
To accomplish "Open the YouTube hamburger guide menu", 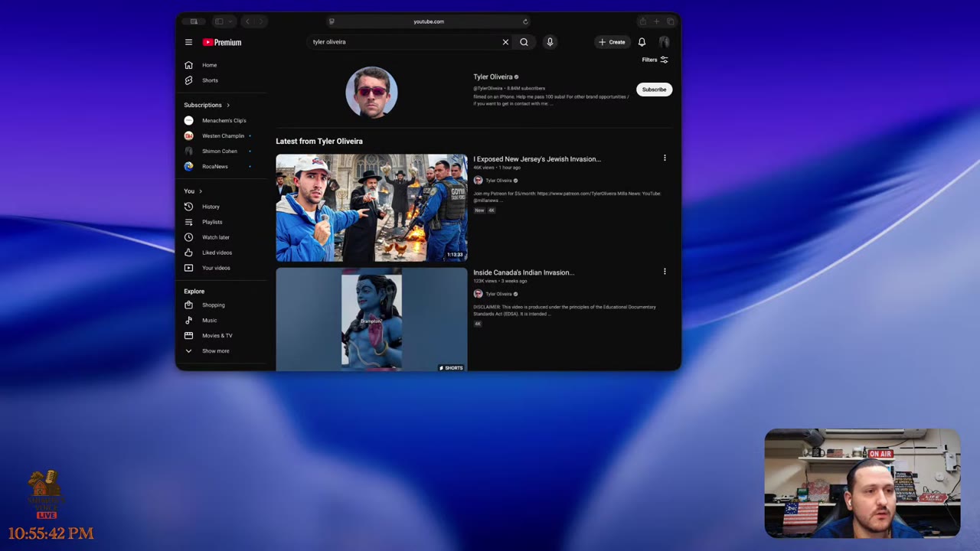I will coord(188,42).
